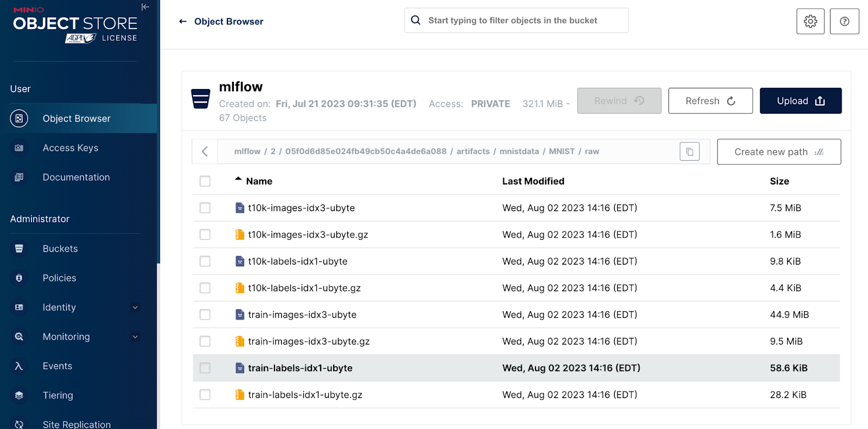This screenshot has height=429, width=868.
Task: Click file icon of t10k-labels-idx1-ubyte
Action: pyautogui.click(x=240, y=261)
